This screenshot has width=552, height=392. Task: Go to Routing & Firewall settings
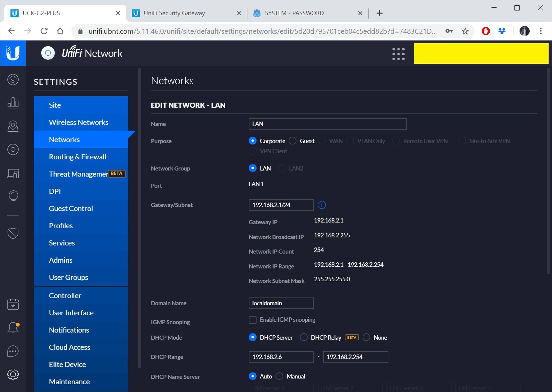77,157
